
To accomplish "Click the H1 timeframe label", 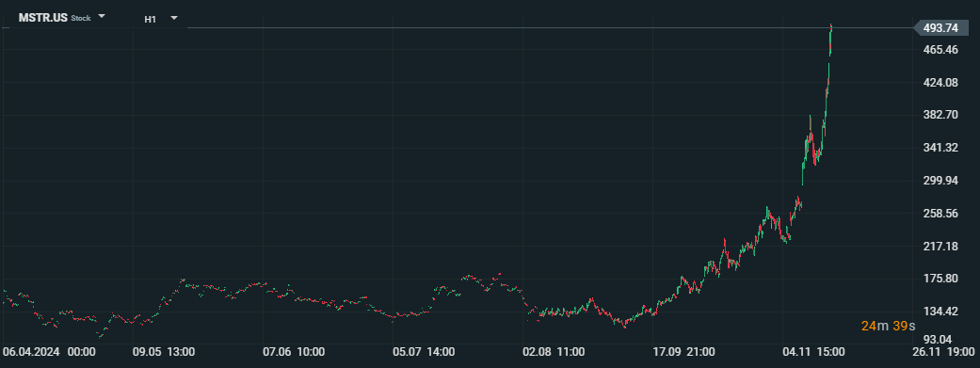I will 150,19.
